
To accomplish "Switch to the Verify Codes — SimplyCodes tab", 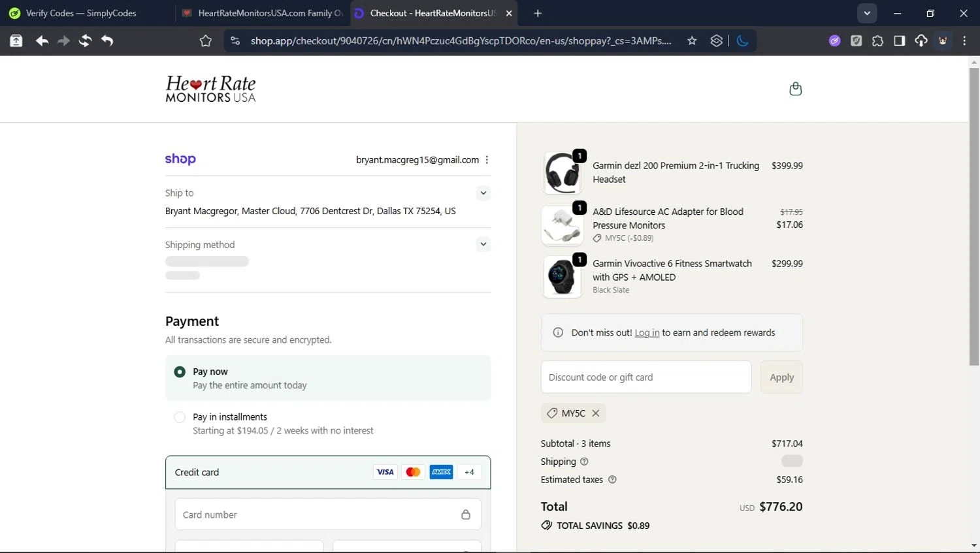I will tap(88, 13).
